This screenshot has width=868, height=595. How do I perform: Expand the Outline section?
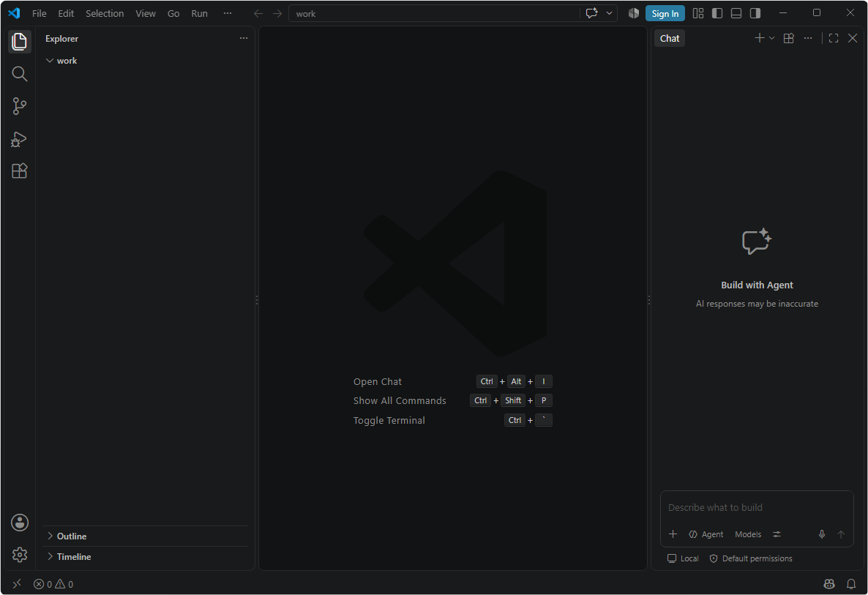(x=145, y=536)
